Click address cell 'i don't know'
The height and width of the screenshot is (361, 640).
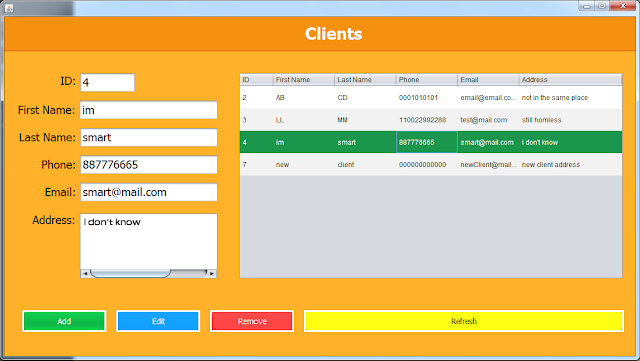pos(571,142)
